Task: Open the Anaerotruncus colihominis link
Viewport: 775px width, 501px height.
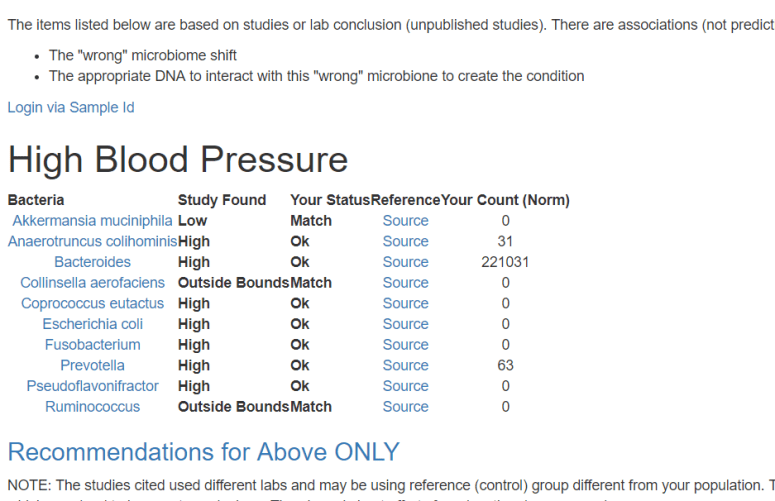Action: [92, 241]
